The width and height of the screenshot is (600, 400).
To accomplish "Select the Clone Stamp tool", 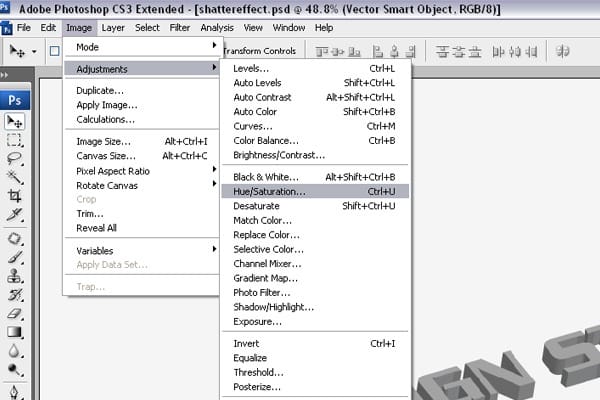I will tap(15, 276).
